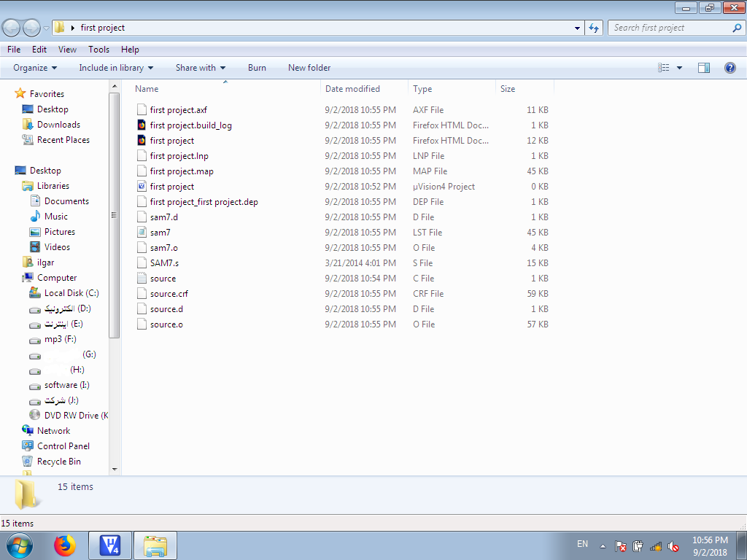Click the Firefox icon in the taskbar

65,545
